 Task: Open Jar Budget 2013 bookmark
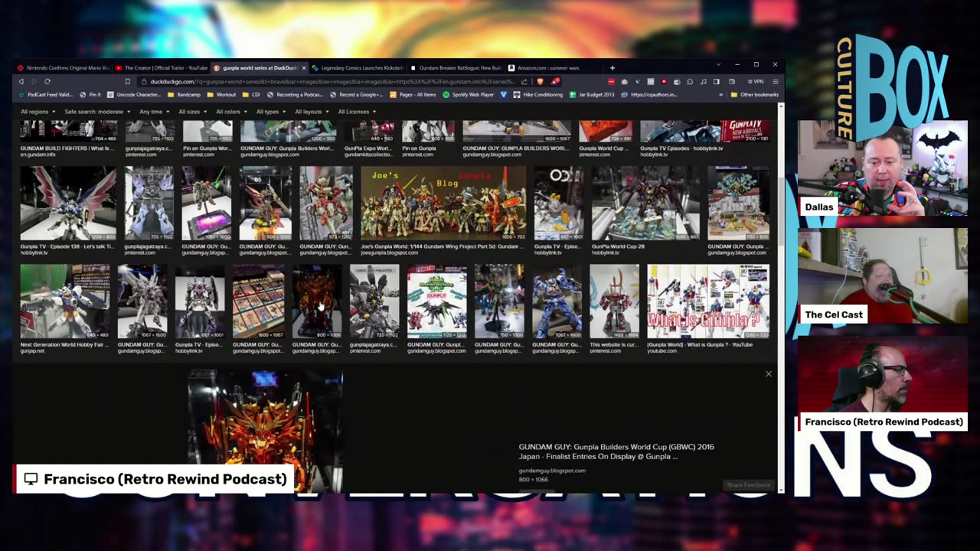point(592,95)
